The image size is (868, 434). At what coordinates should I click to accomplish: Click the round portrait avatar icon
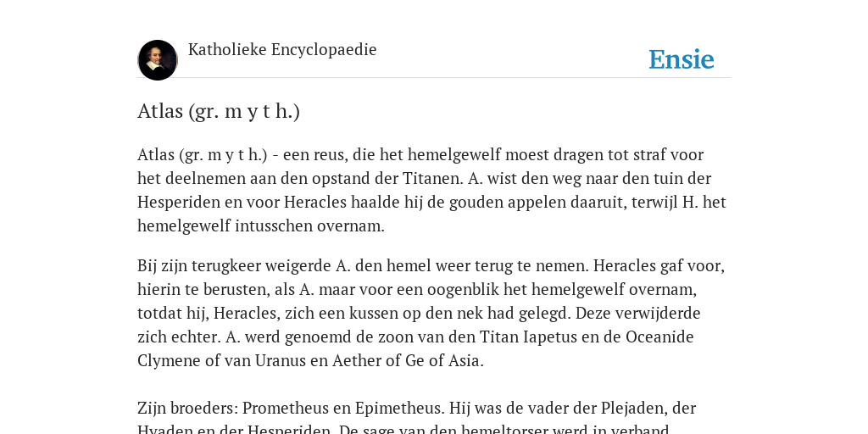(x=158, y=60)
